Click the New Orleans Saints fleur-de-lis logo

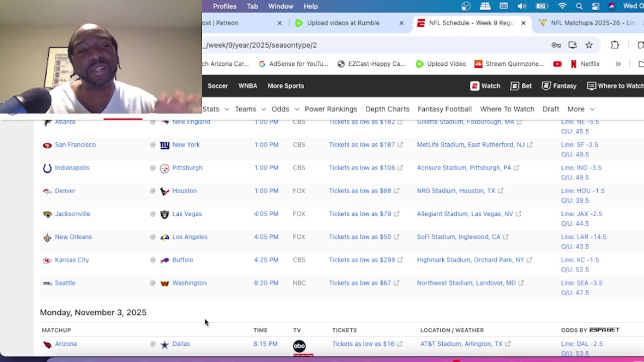click(x=47, y=237)
